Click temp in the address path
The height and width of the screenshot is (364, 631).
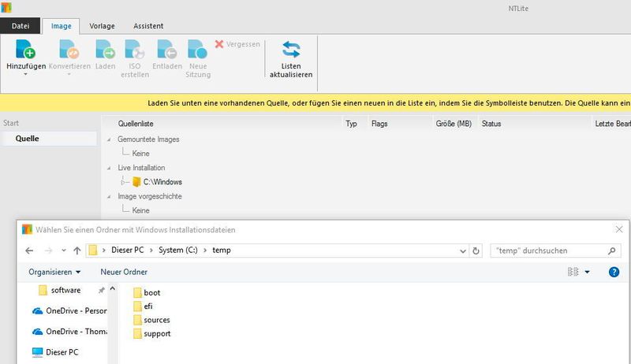click(x=222, y=250)
